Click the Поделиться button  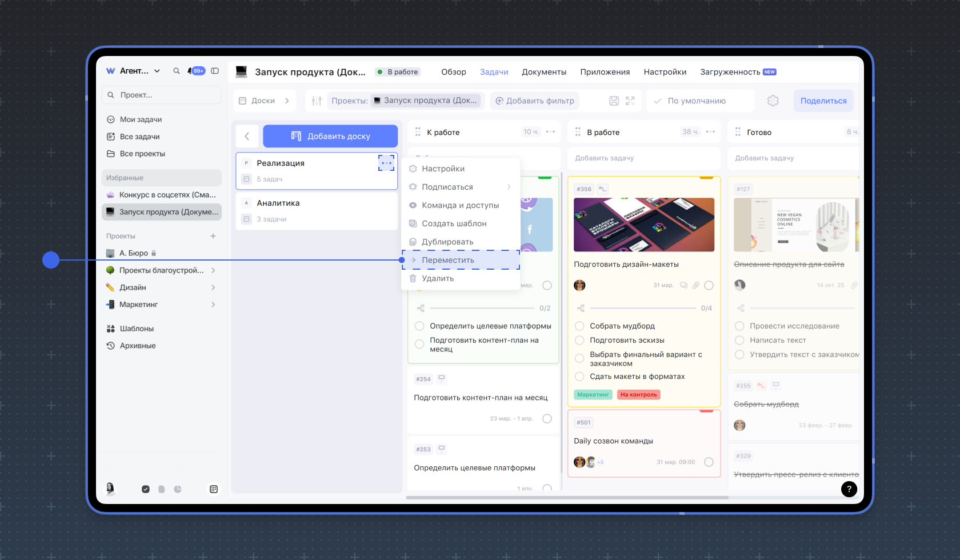823,101
